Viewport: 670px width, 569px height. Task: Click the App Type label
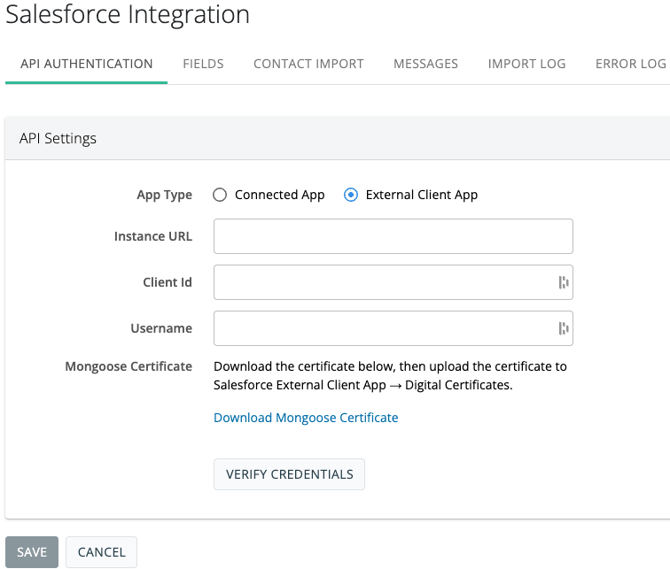pos(165,195)
